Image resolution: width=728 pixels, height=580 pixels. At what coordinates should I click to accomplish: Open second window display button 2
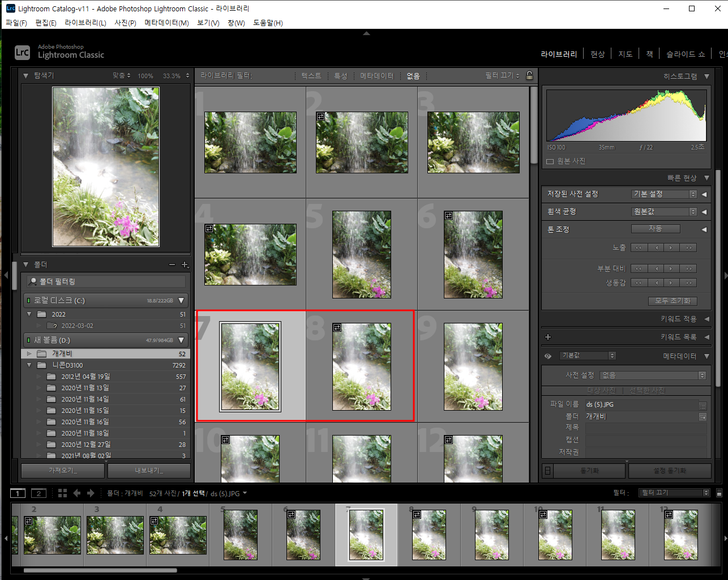click(x=38, y=493)
